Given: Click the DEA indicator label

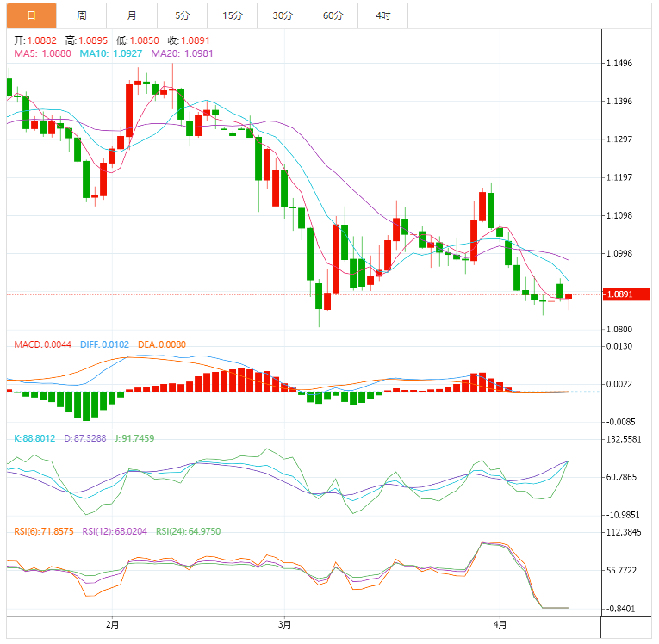Looking at the screenshot, I should [x=162, y=345].
